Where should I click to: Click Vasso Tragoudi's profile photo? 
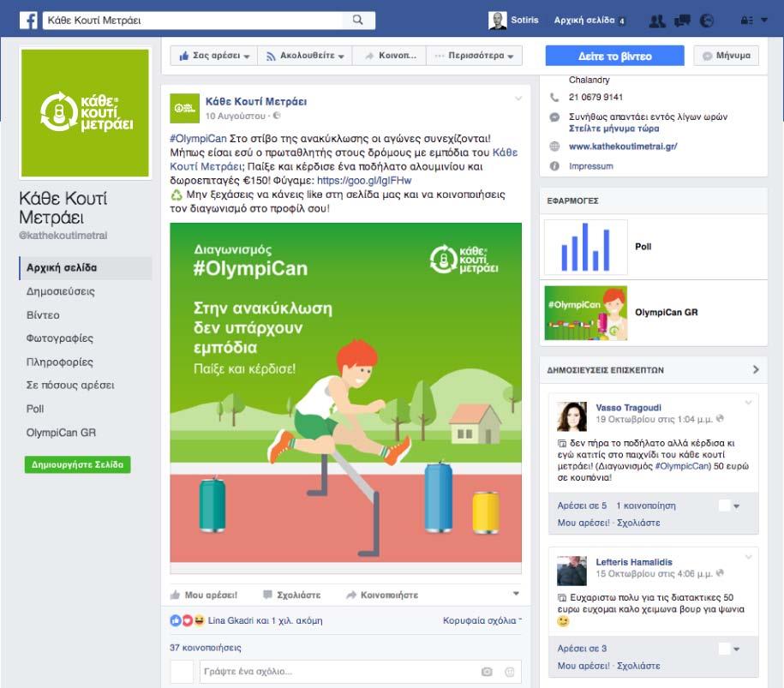tap(572, 416)
